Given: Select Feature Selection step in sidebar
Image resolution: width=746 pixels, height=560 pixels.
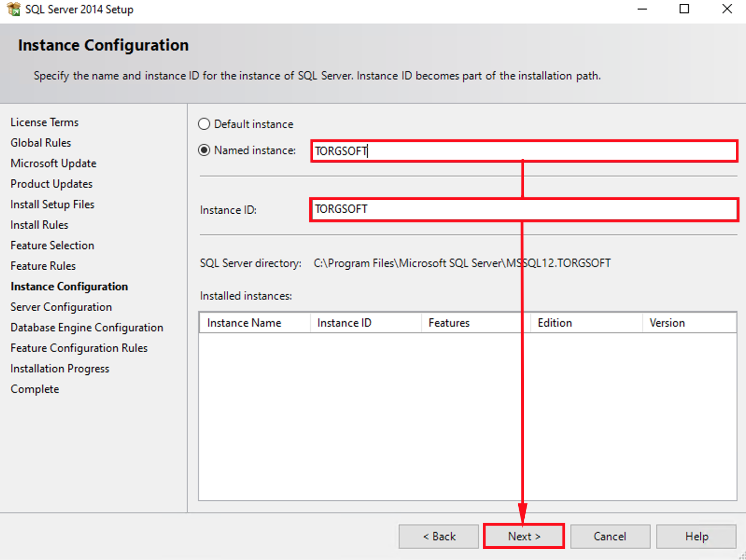Looking at the screenshot, I should click(52, 245).
